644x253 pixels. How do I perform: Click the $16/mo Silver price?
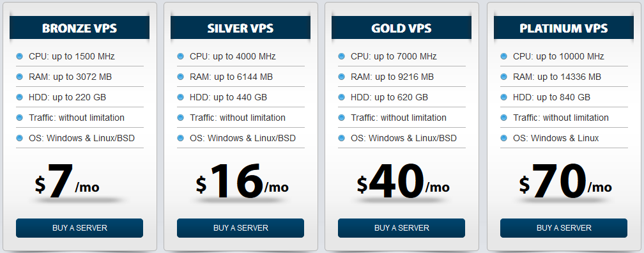coord(242,181)
